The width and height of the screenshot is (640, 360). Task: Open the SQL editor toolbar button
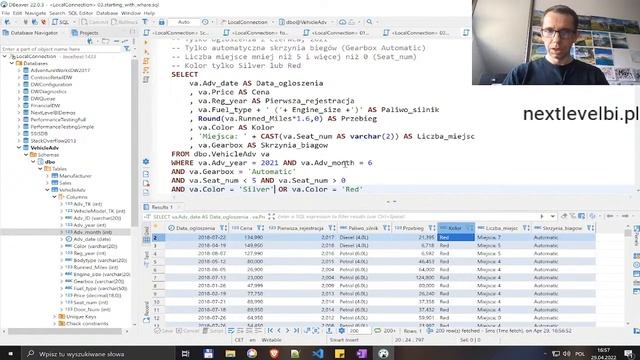(60, 22)
